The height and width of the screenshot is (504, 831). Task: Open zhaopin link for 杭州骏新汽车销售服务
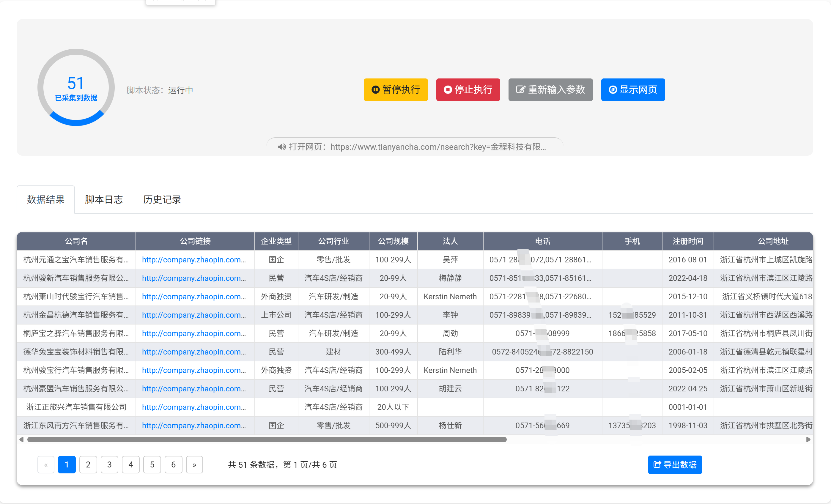[x=194, y=278]
